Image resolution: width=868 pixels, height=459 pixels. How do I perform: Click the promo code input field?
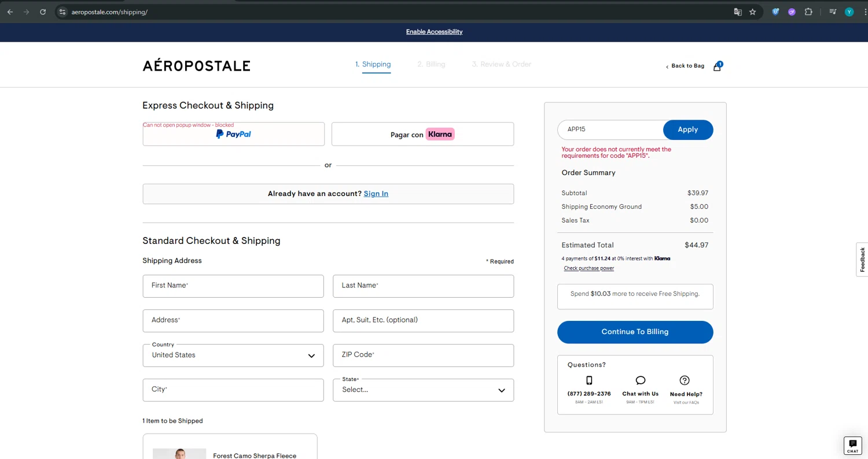click(x=610, y=129)
